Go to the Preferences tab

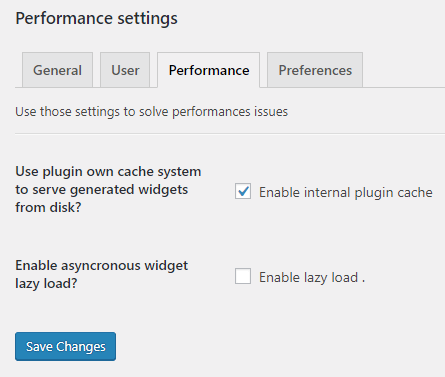click(x=315, y=70)
